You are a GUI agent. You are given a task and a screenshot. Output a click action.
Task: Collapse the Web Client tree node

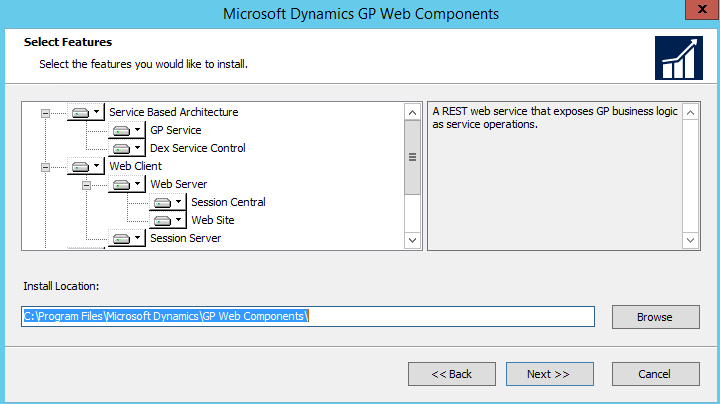(45, 166)
